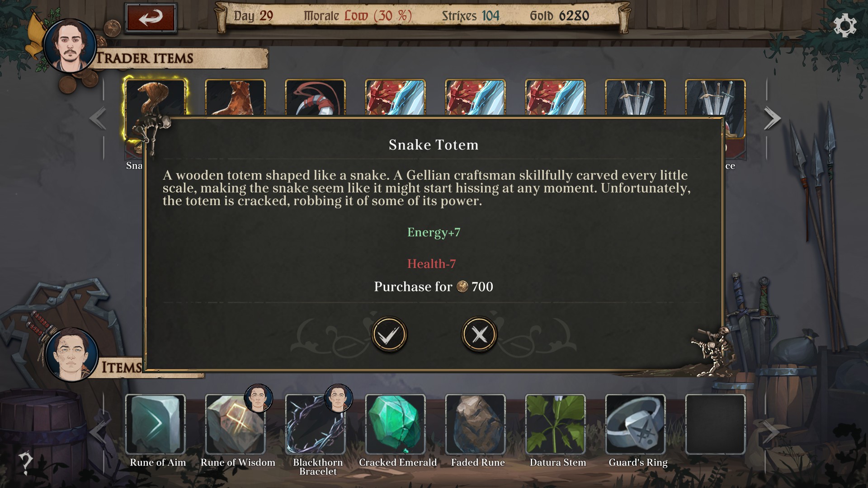The width and height of the screenshot is (868, 488).
Task: Cancel the purchase with X button
Action: click(x=479, y=335)
